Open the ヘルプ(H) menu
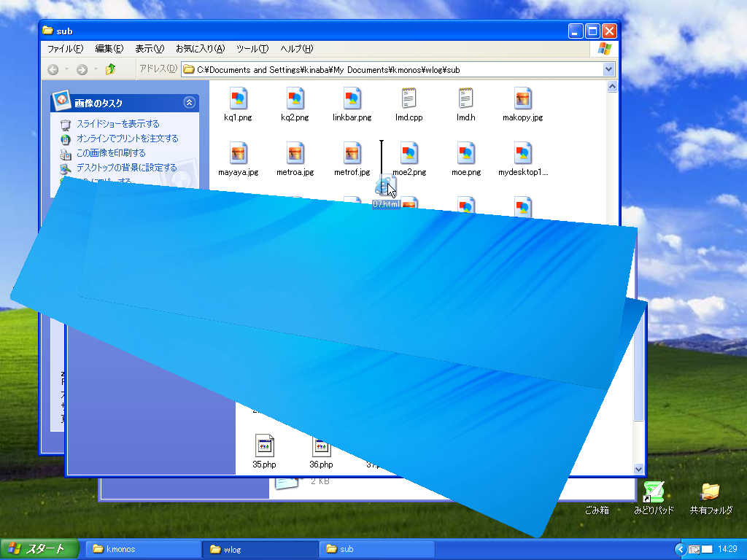 pyautogui.click(x=296, y=49)
